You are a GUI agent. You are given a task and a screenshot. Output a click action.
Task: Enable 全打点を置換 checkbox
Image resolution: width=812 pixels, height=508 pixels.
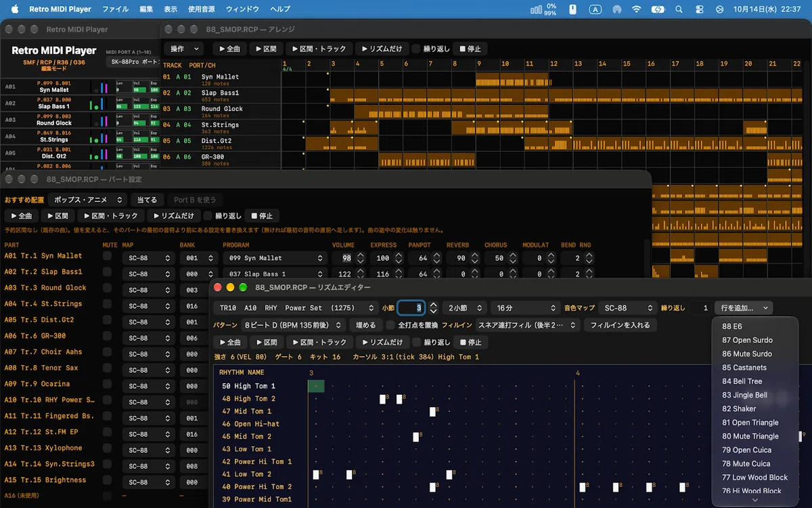coord(390,325)
